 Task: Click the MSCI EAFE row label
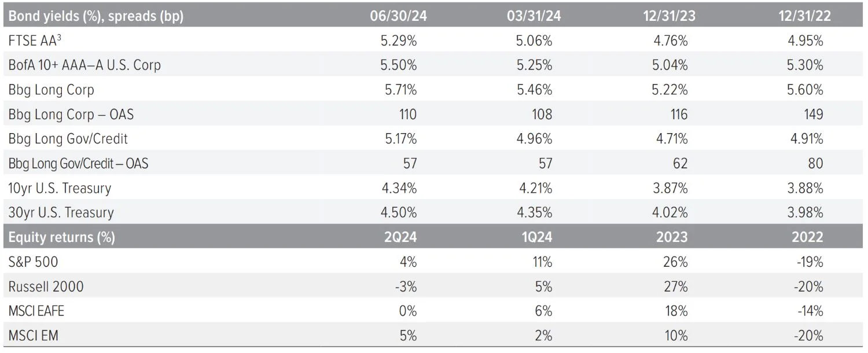(x=36, y=311)
